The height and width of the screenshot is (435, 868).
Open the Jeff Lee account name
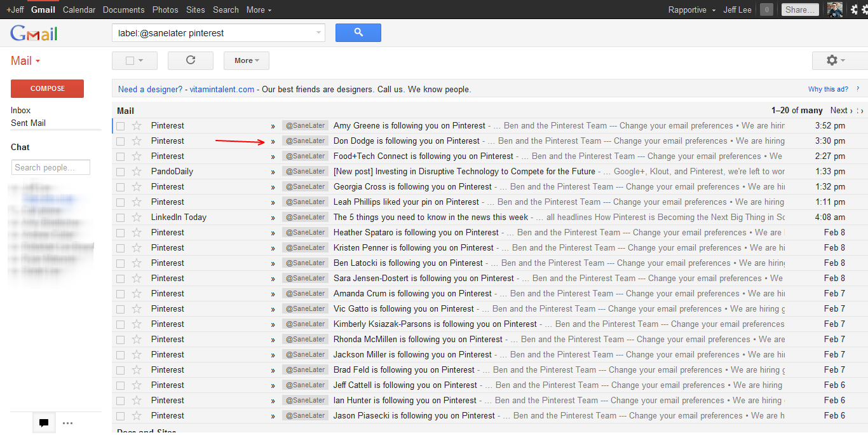point(737,10)
